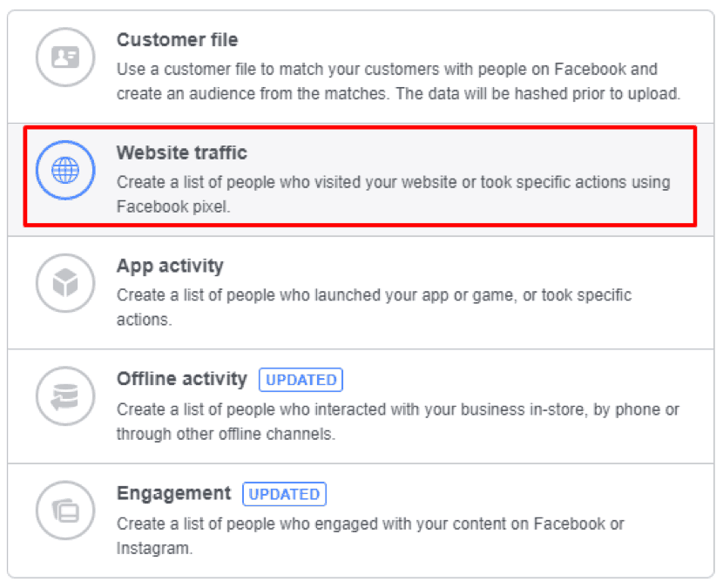723x588 pixels.
Task: Select the Customer file heading
Action: [177, 40]
